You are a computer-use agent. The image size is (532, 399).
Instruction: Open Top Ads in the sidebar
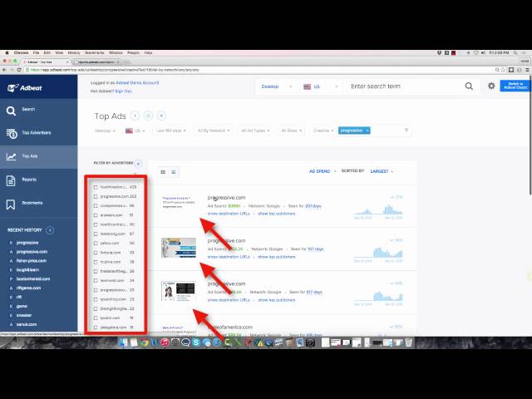39,156
